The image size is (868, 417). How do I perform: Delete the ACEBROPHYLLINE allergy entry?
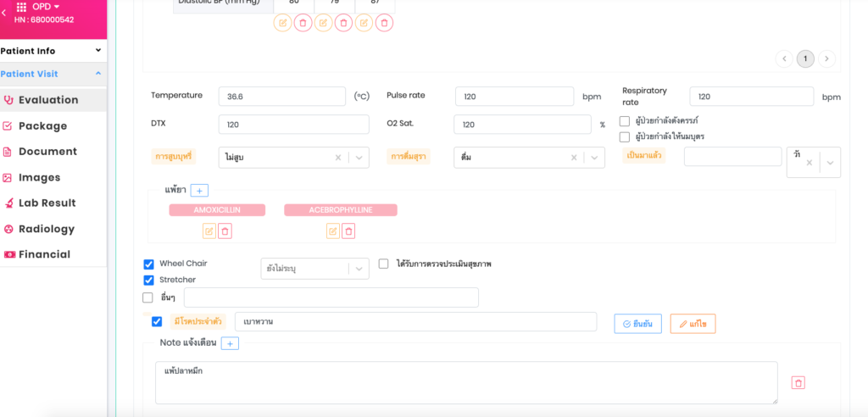(x=348, y=231)
